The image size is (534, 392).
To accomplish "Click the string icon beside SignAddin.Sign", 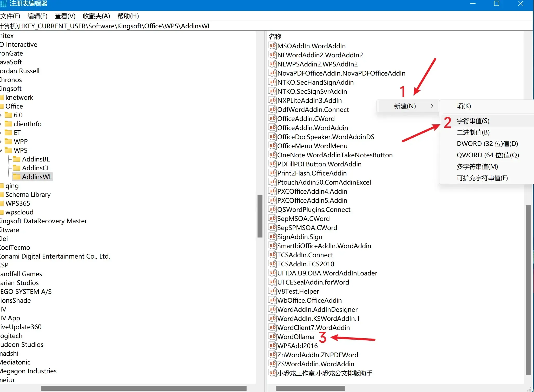I will coord(272,236).
